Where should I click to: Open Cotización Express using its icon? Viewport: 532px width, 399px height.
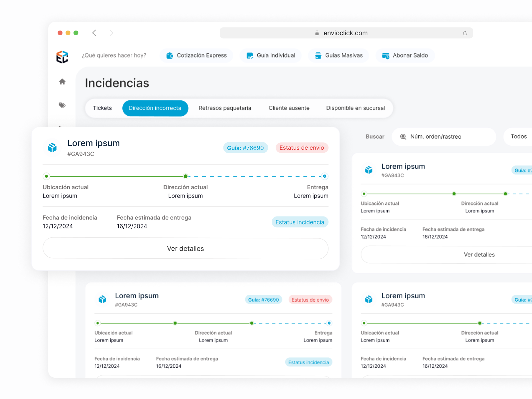pos(170,56)
